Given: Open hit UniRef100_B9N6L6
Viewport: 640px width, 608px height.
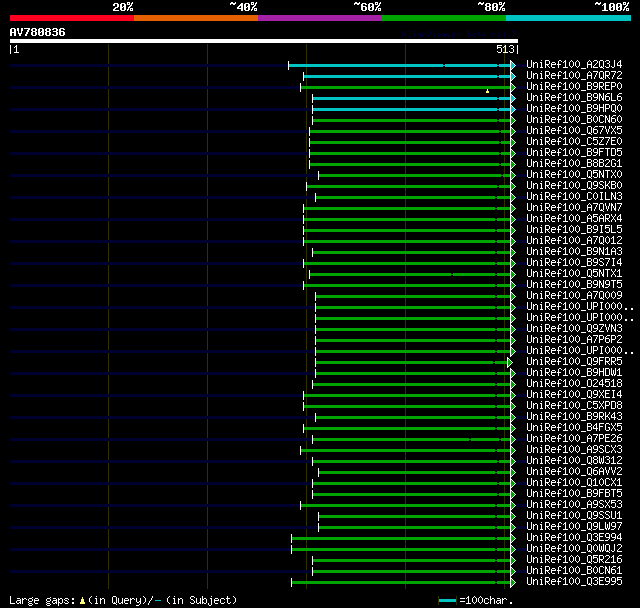Looking at the screenshot, I should [x=574, y=98].
